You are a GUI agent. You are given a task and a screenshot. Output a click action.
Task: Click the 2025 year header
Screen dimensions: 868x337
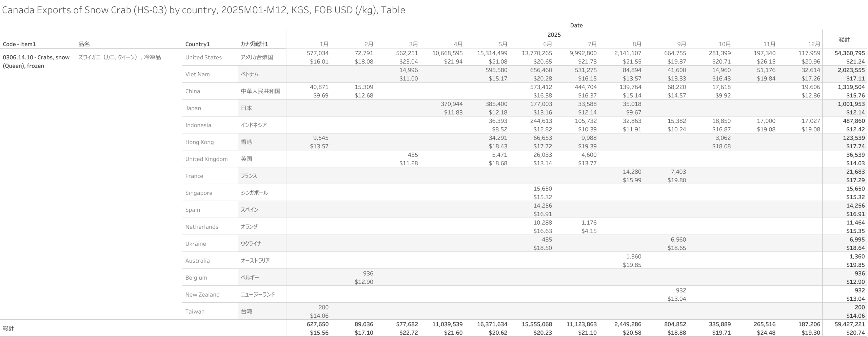coord(554,35)
